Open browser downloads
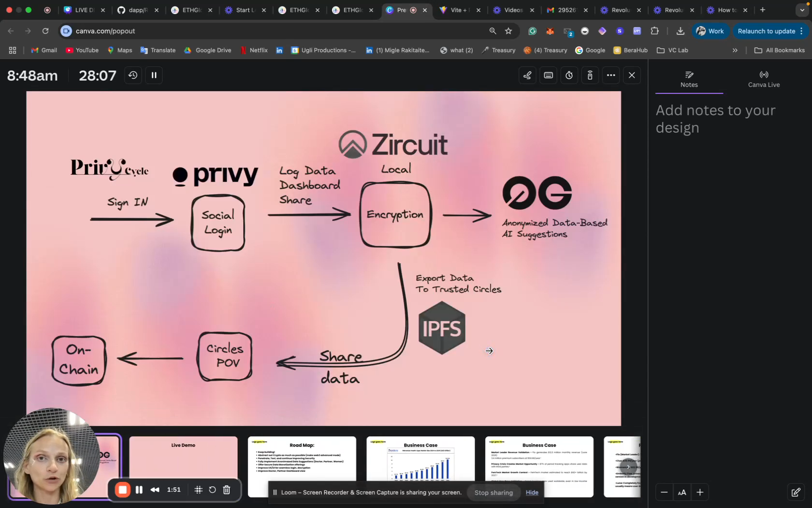 point(680,31)
